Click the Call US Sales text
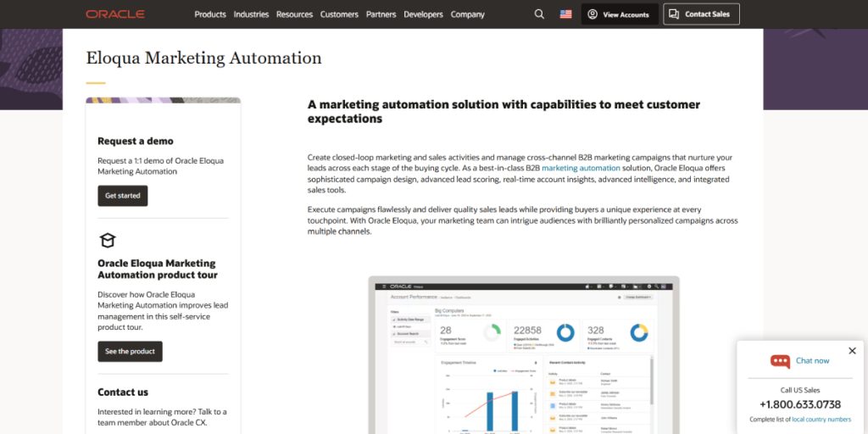The height and width of the screenshot is (434, 868). click(x=800, y=390)
